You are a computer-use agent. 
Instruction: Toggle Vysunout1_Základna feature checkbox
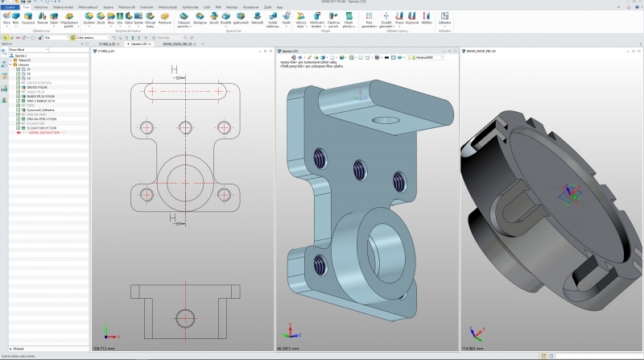pos(19,110)
